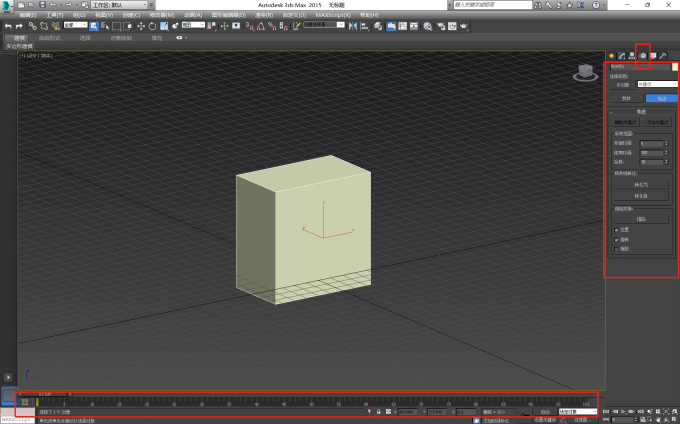Toggle 3D Snaps on the toolbar
The width and height of the screenshot is (680, 424).
[250, 26]
